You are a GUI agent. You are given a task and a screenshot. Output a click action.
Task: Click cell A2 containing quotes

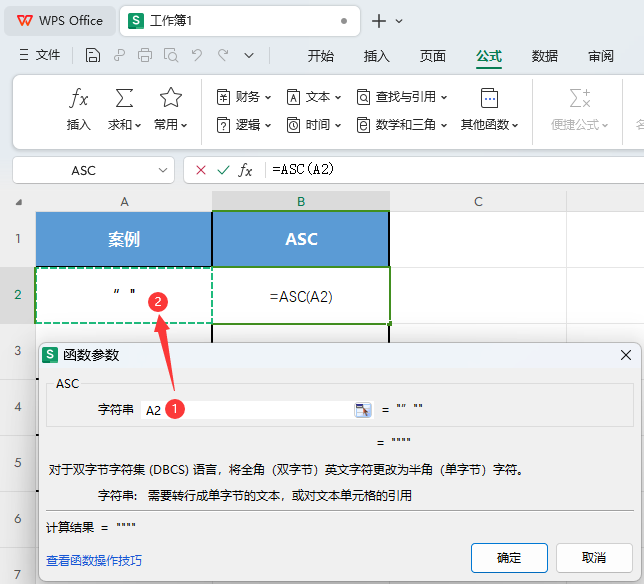124,295
